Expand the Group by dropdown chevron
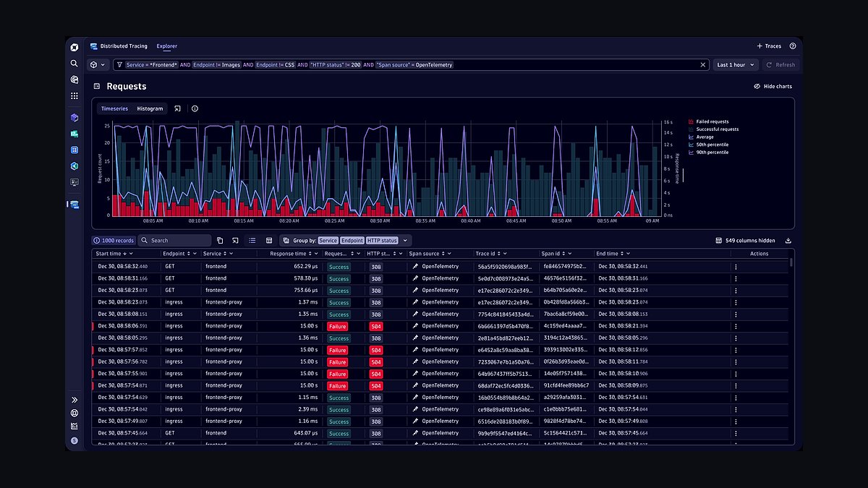This screenshot has height=488, width=868. click(406, 240)
